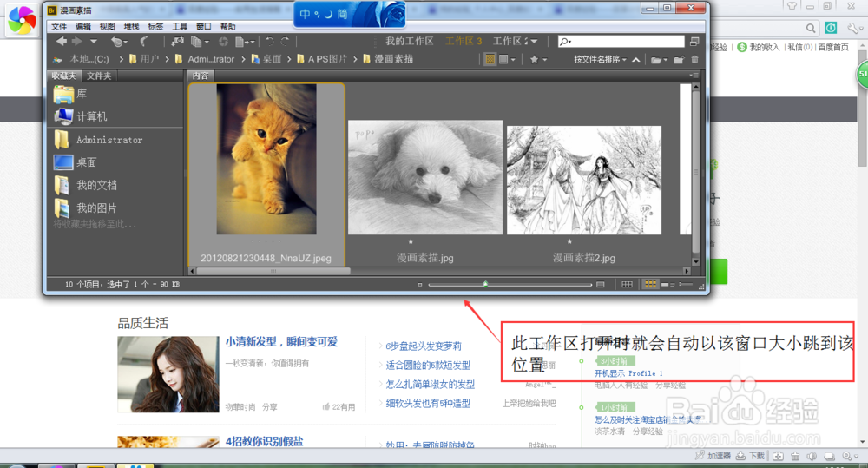Open the Refine (review mode) dropdown
The image size is (868, 468).
coord(200,42)
